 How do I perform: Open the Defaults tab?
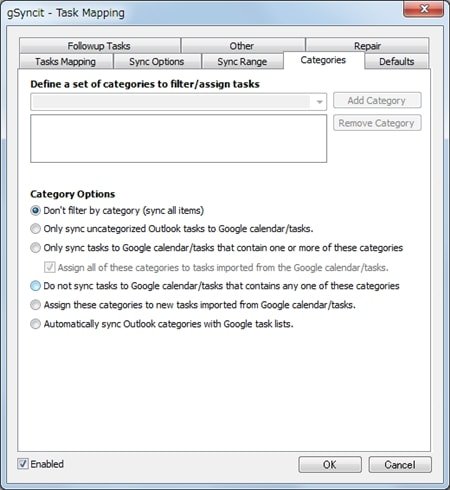[x=396, y=62]
